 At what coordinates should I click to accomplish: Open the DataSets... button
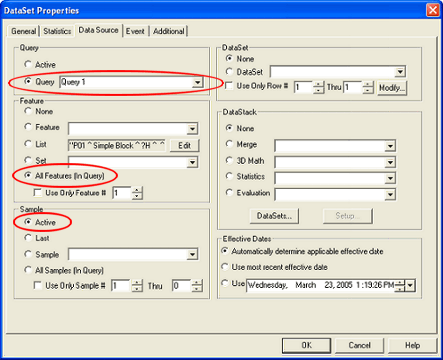274,216
